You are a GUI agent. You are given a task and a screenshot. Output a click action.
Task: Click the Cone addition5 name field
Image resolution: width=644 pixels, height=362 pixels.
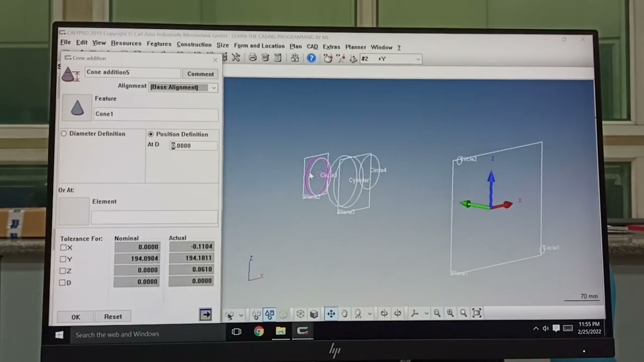coord(132,72)
